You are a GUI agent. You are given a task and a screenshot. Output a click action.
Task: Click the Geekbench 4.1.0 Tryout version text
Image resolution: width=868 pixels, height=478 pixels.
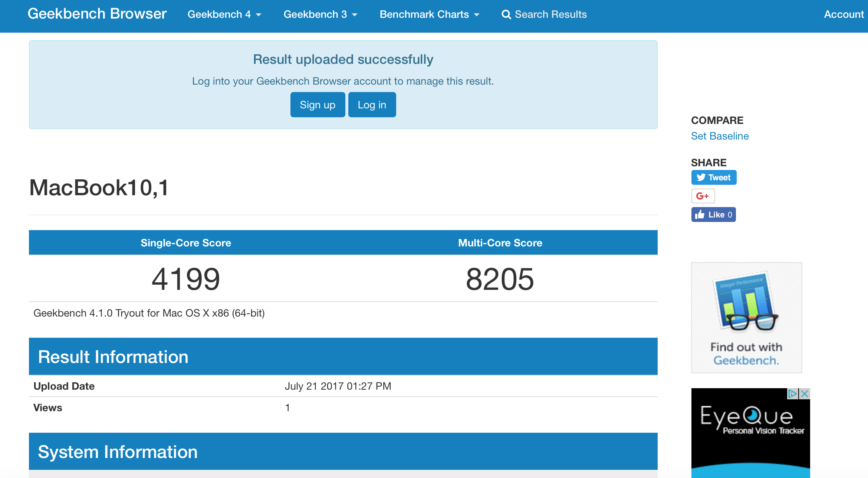(x=149, y=313)
